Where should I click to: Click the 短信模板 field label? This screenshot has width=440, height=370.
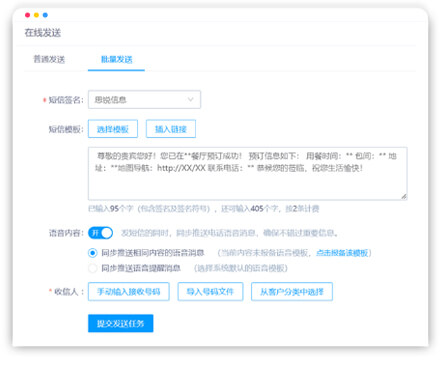point(66,129)
